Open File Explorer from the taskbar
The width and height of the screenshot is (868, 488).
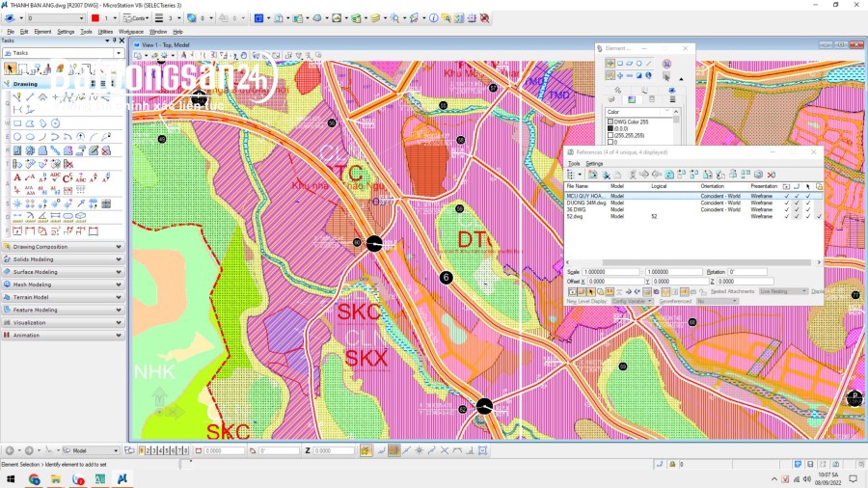pyautogui.click(x=56, y=479)
